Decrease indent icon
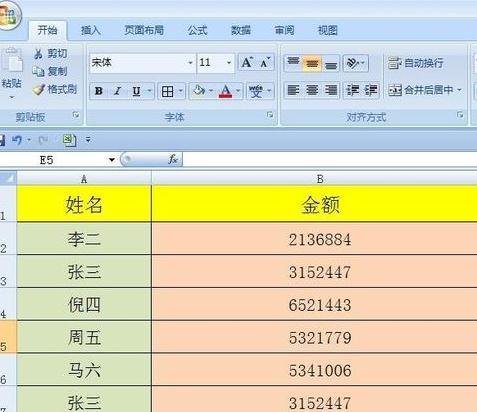Screen dimensions: 477x412 (x=352, y=90)
